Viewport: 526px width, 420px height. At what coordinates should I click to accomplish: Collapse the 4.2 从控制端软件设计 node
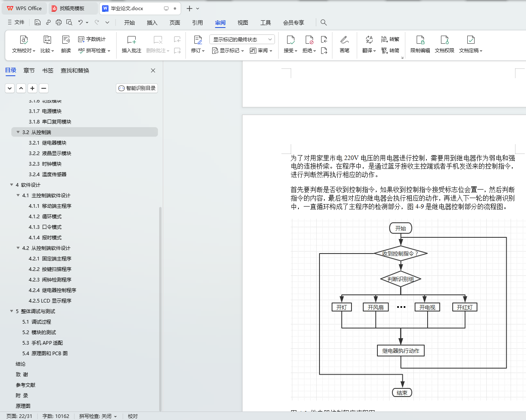(18, 248)
